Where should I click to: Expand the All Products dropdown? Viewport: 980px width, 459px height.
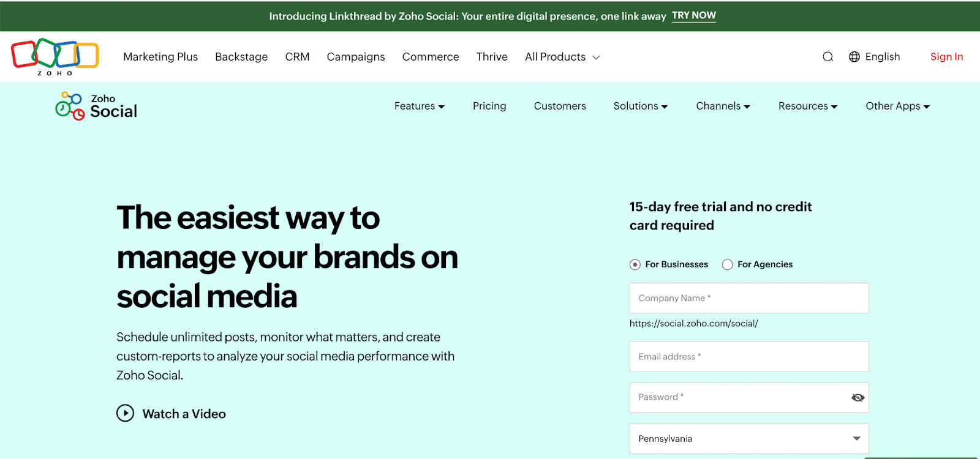tap(562, 57)
